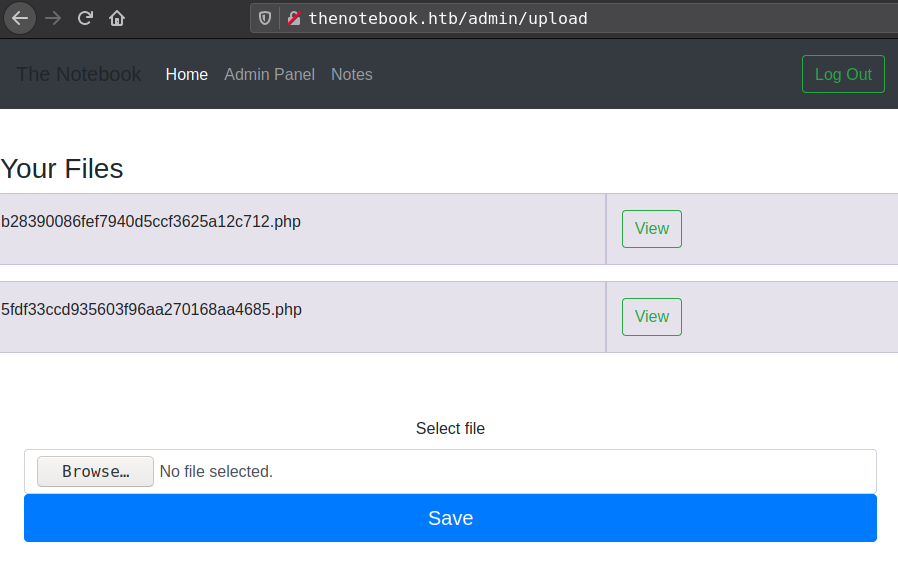View the file b28390086fef7940d5ccf3625a12c712.php
This screenshot has height=571, width=898.
click(651, 229)
